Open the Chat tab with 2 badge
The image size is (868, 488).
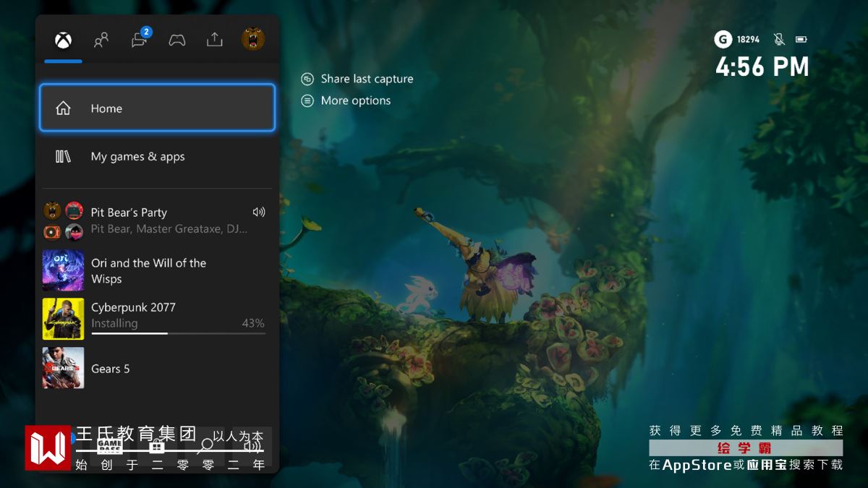tap(140, 38)
